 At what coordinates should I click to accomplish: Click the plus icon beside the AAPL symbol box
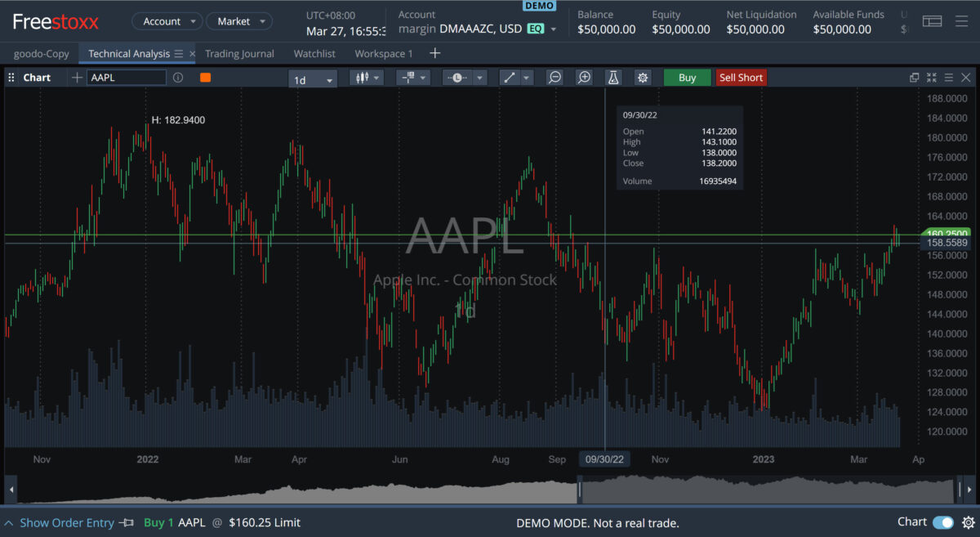pyautogui.click(x=78, y=78)
